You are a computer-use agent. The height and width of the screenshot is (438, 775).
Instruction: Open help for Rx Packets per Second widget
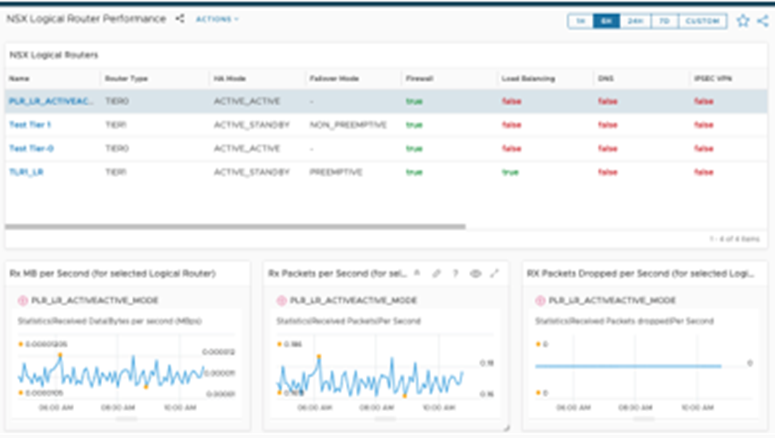tap(456, 273)
